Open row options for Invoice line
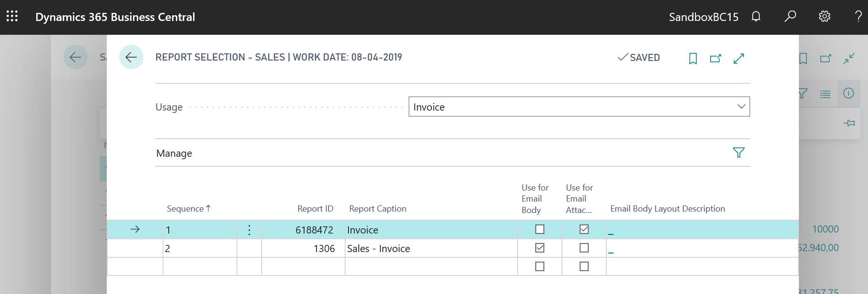868x294 pixels. (x=249, y=230)
